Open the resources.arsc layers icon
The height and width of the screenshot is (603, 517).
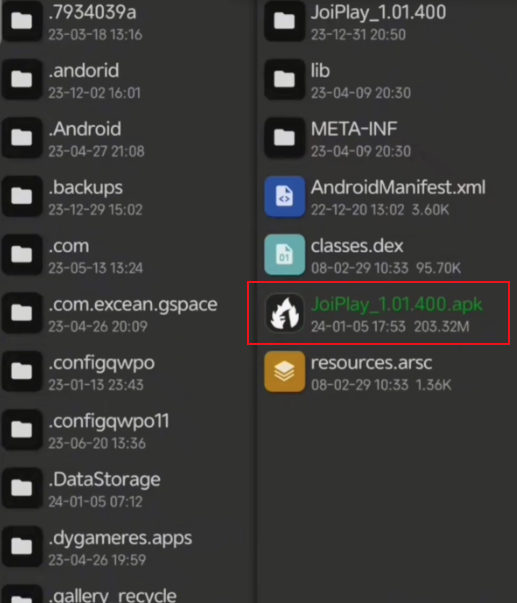(x=285, y=371)
